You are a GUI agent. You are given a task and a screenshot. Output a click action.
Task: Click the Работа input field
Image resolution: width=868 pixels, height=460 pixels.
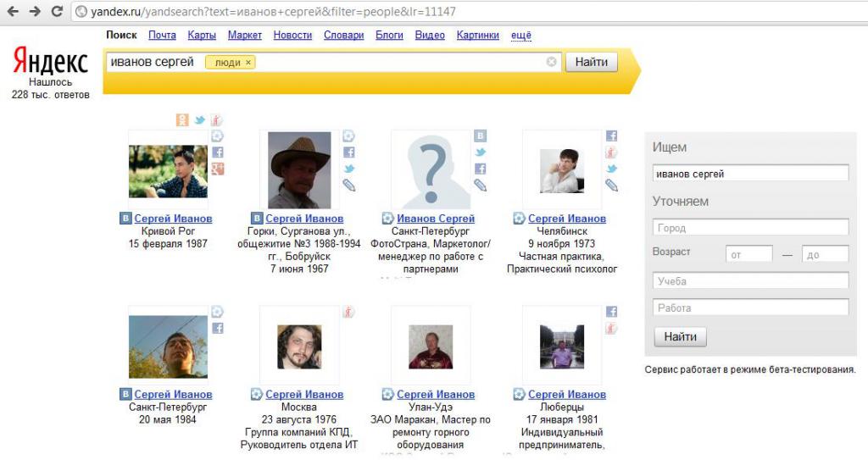[751, 308]
